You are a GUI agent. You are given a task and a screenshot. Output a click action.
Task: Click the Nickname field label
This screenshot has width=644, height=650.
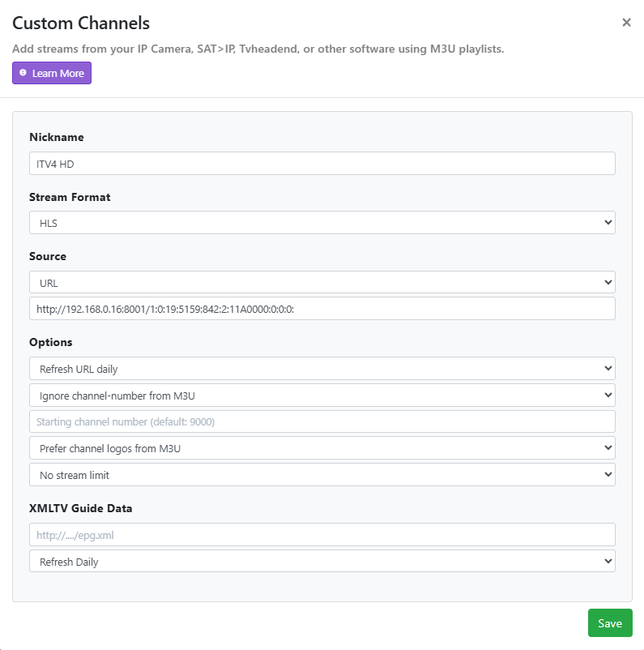click(57, 137)
